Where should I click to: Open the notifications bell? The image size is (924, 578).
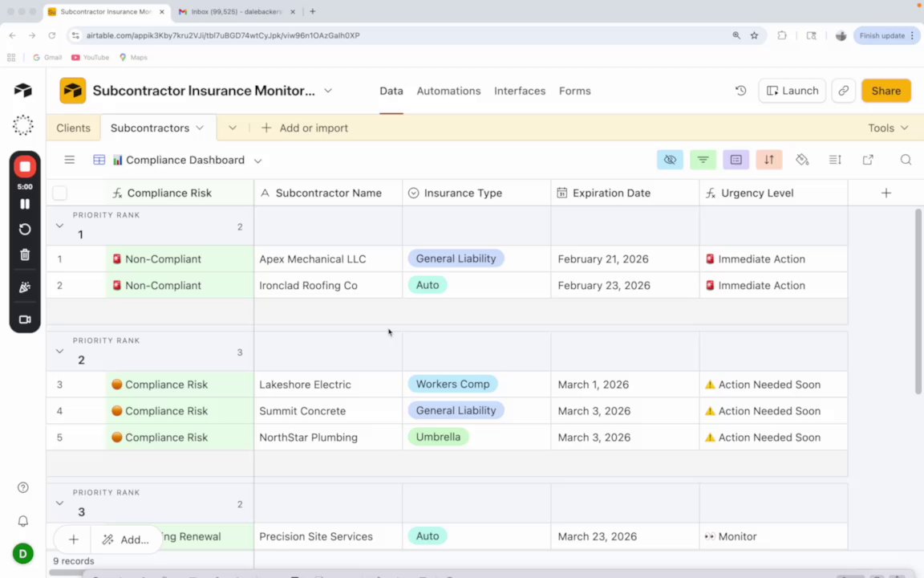23,521
